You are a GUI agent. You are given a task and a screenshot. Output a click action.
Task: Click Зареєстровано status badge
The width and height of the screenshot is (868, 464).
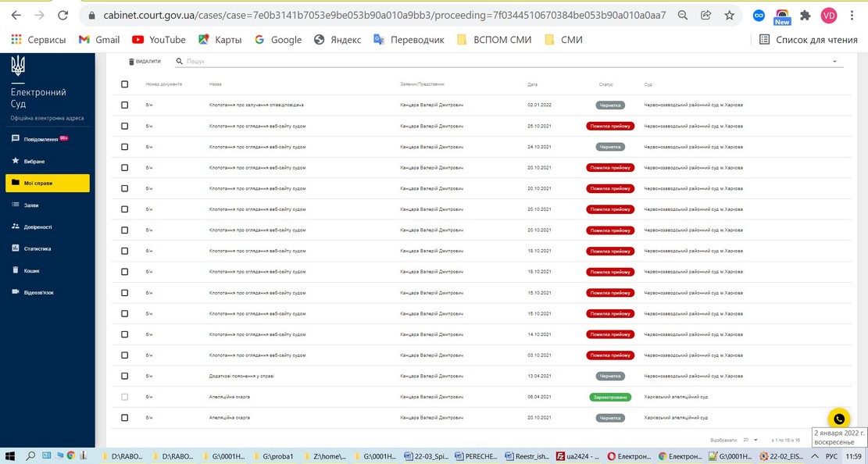click(610, 397)
